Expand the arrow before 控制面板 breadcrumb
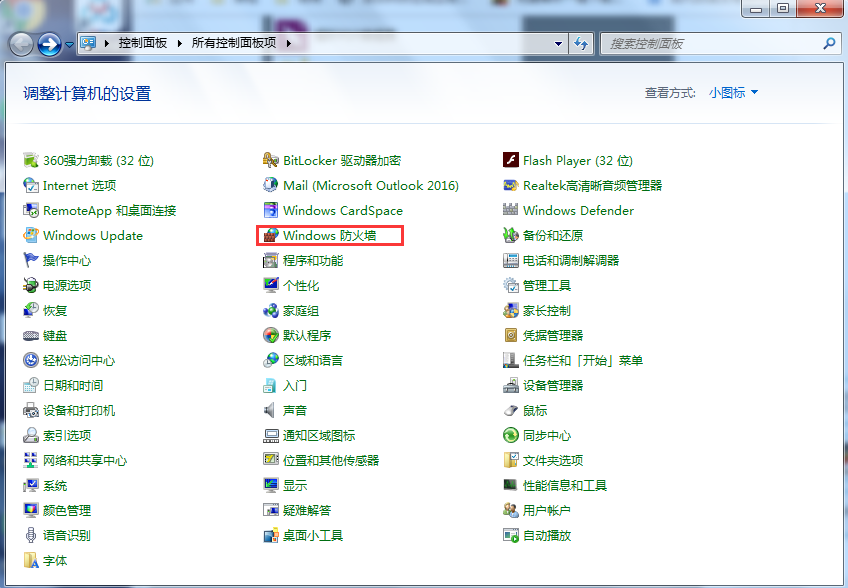Viewport: 848px width, 588px height. 107,43
